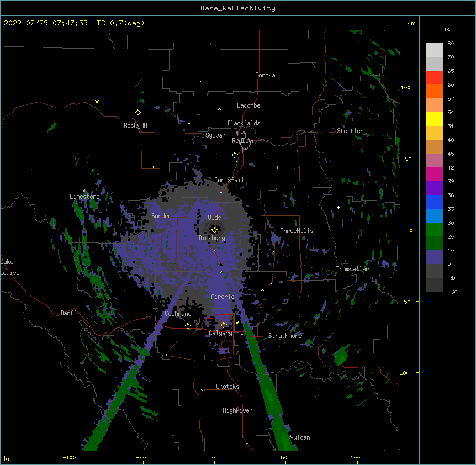This screenshot has height=465, width=476.
Task: Click the 80 value in dBZ legend
Action: point(451,44)
